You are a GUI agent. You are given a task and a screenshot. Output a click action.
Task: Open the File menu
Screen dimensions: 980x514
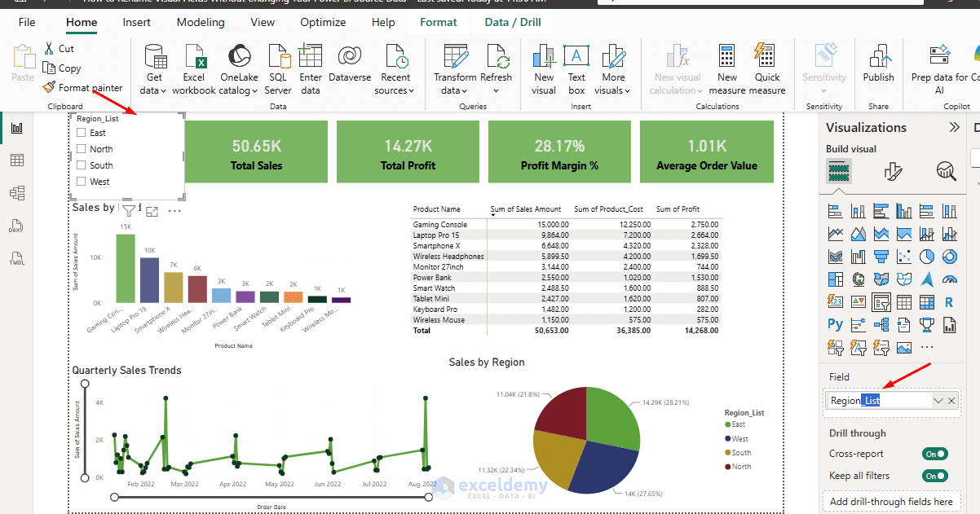pyautogui.click(x=27, y=22)
